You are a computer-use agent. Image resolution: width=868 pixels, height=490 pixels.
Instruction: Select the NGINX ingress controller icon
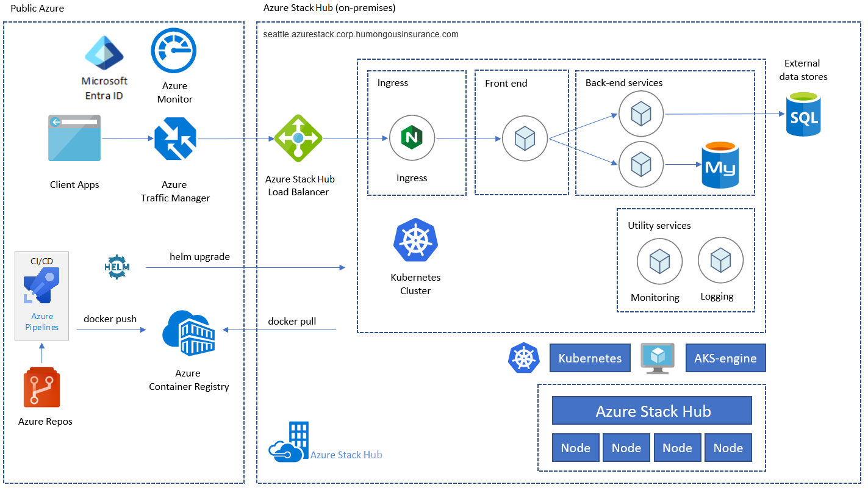412,138
